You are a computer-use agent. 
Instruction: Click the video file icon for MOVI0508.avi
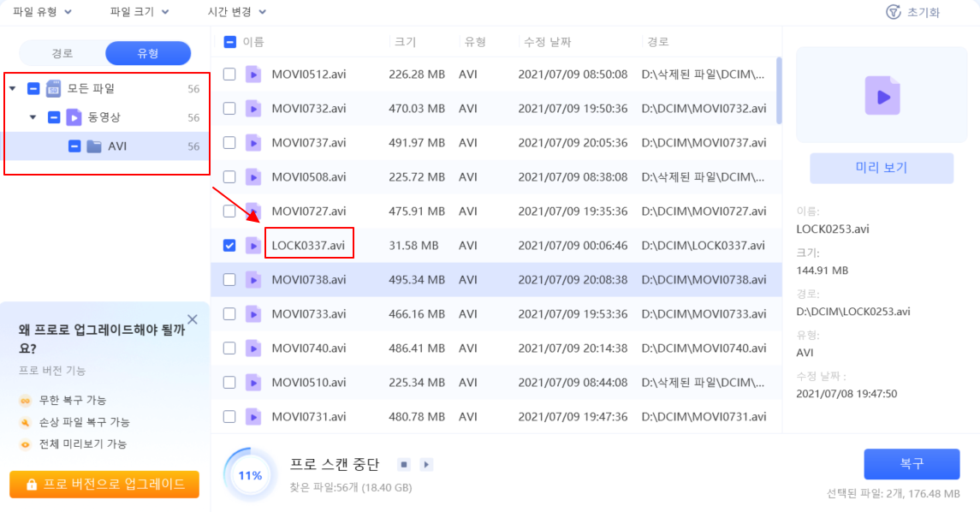(253, 177)
